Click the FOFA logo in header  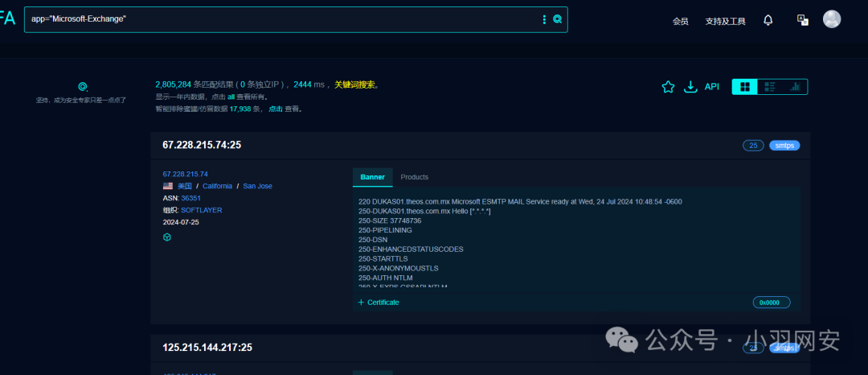(x=8, y=19)
